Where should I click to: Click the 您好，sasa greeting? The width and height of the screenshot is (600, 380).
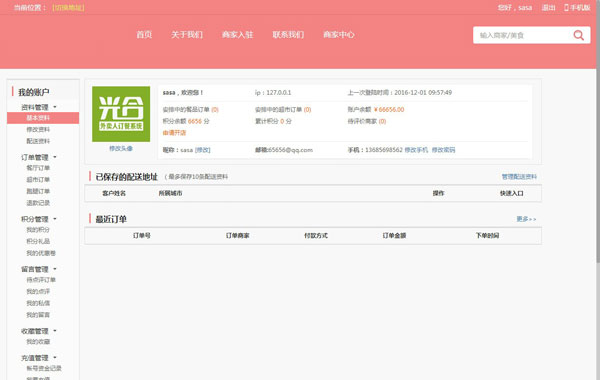tap(515, 8)
